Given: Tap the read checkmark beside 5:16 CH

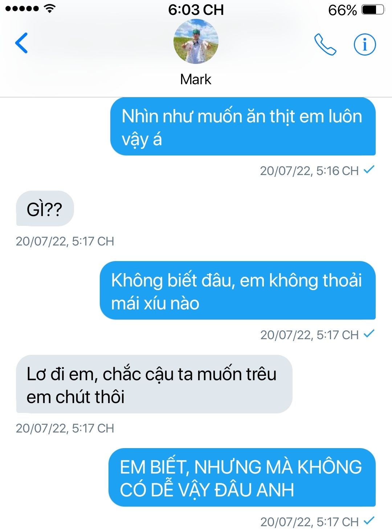Looking at the screenshot, I should tap(369, 170).
